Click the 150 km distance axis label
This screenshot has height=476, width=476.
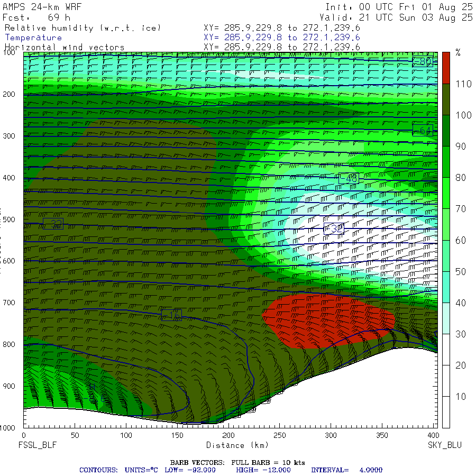point(177,435)
